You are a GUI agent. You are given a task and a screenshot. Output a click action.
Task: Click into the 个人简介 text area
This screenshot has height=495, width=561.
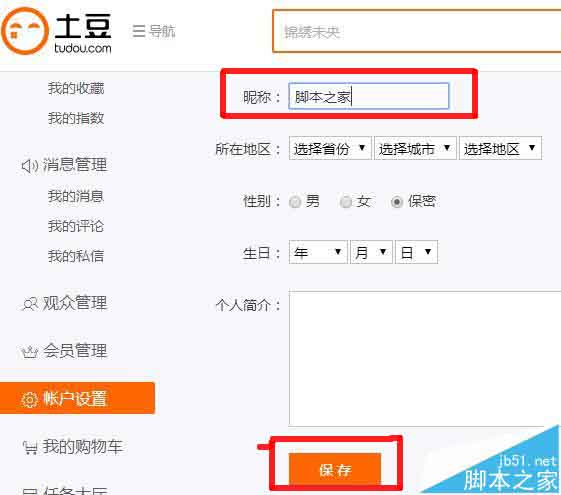coord(425,359)
